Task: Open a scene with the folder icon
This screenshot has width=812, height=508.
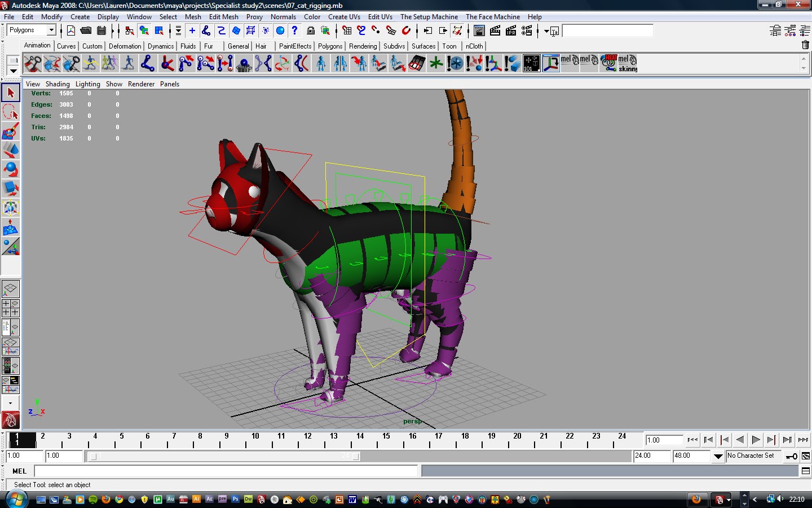Action: (x=85, y=30)
